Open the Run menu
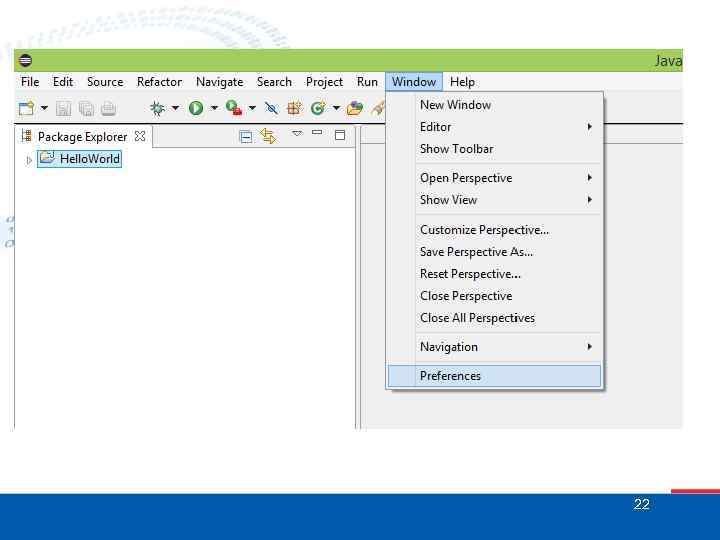The height and width of the screenshot is (540, 720). tap(367, 82)
